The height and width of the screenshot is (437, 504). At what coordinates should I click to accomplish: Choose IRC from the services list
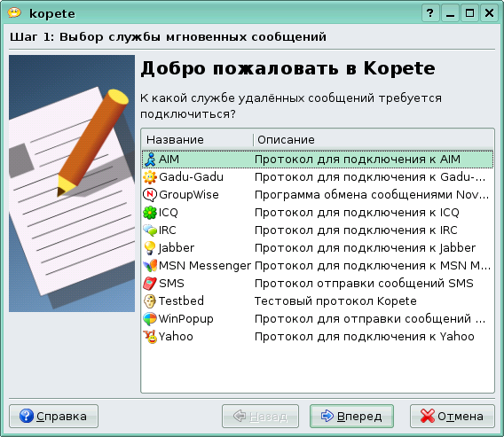click(168, 230)
